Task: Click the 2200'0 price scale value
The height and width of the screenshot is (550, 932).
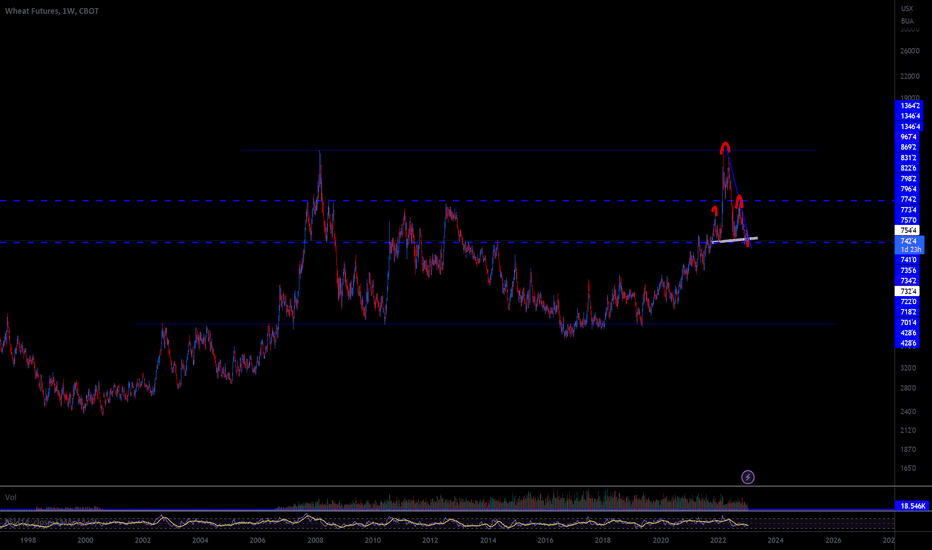Action: click(x=910, y=76)
